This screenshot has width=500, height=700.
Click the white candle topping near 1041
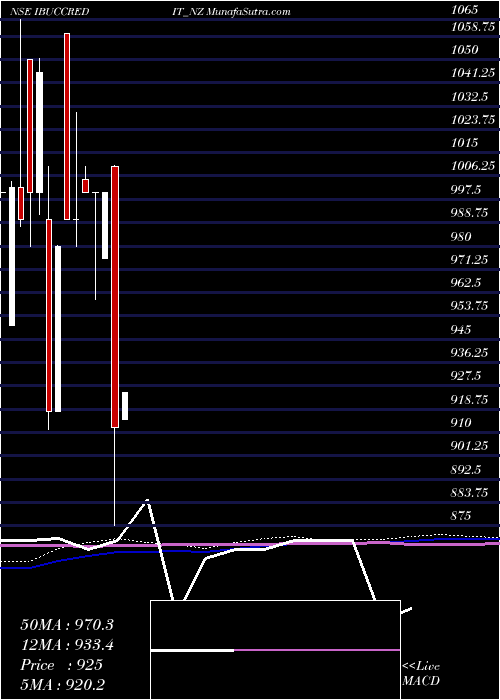pyautogui.click(x=39, y=132)
